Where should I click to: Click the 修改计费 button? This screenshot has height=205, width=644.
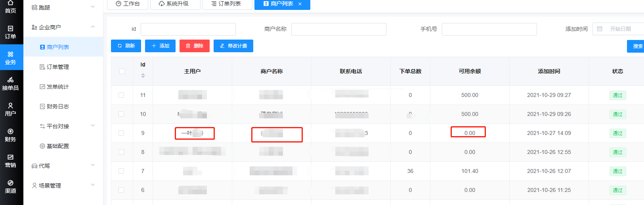coord(233,46)
